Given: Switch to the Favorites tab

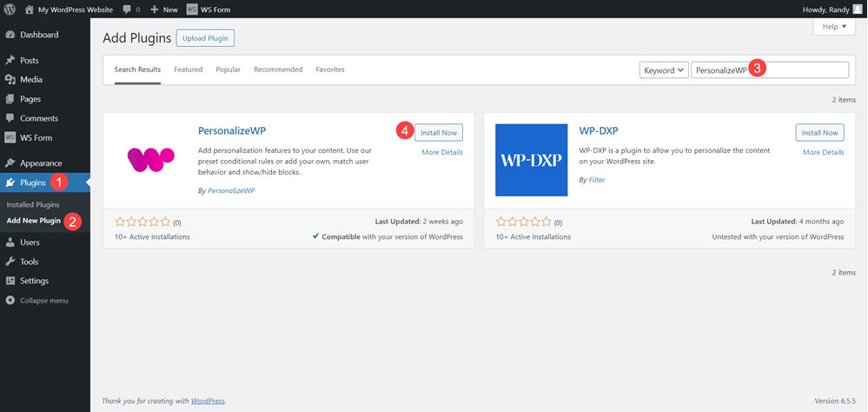Looking at the screenshot, I should click(x=330, y=70).
